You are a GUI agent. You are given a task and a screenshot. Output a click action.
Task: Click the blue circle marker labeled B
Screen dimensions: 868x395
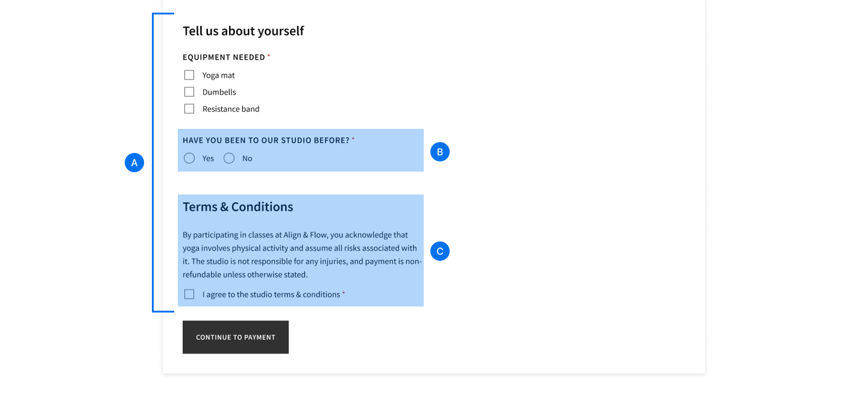pos(440,152)
